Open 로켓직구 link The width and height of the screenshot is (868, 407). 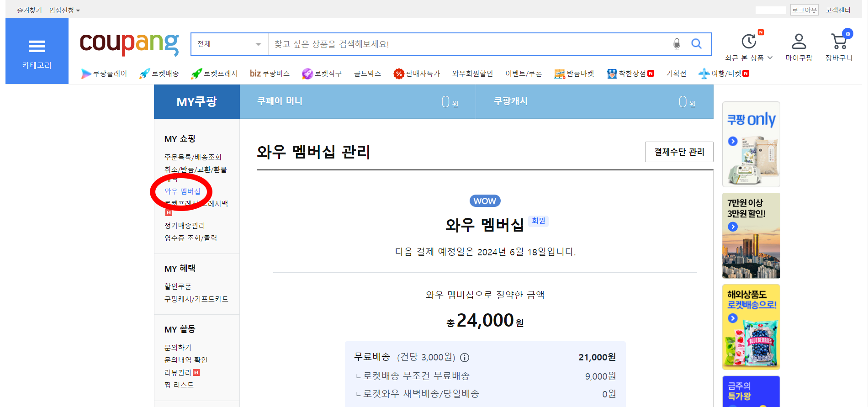point(322,74)
